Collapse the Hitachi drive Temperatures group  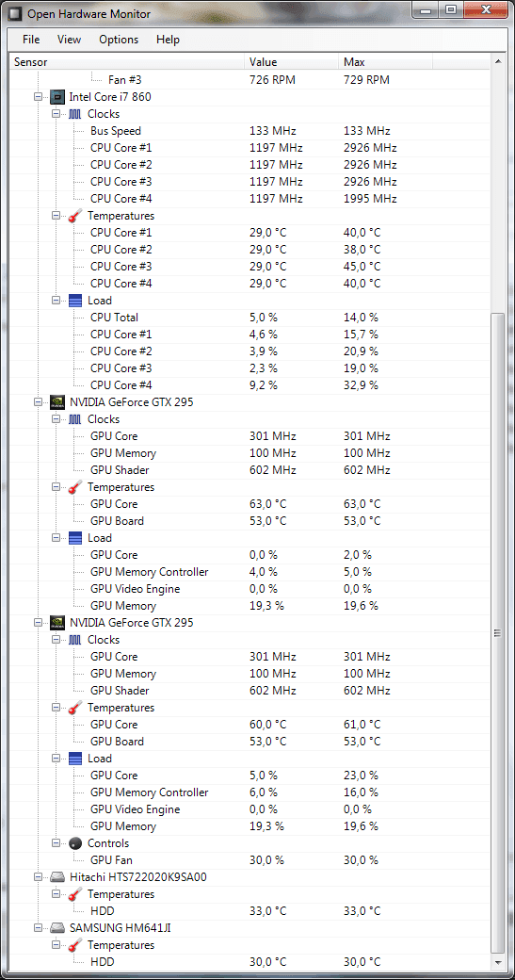[x=56, y=893]
